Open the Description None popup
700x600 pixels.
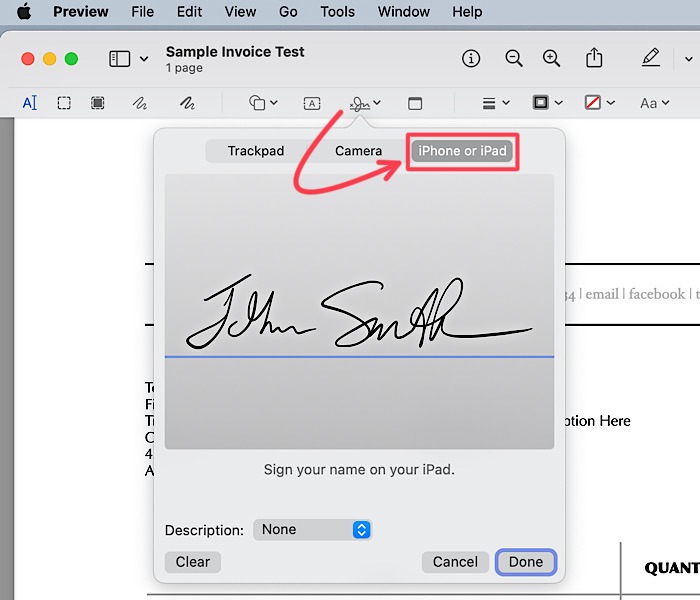[312, 530]
